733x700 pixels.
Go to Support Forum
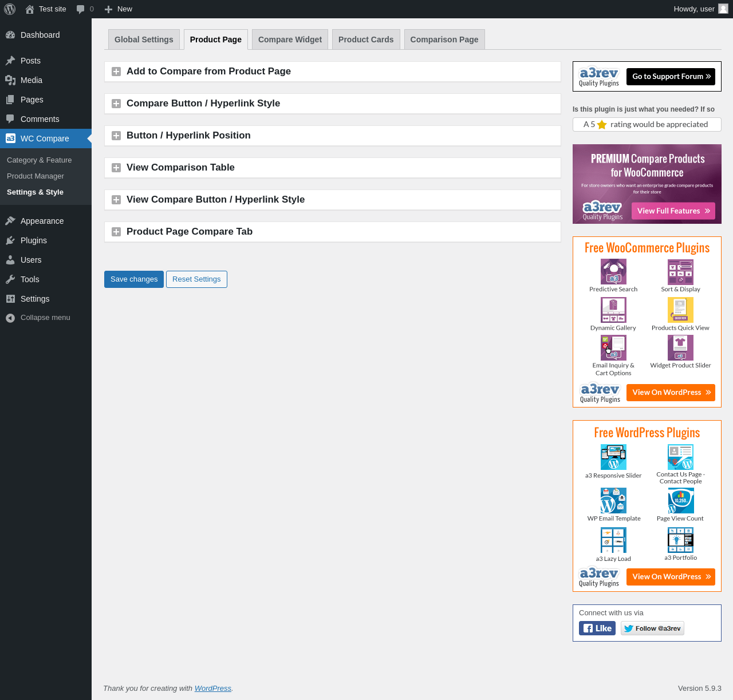671,77
